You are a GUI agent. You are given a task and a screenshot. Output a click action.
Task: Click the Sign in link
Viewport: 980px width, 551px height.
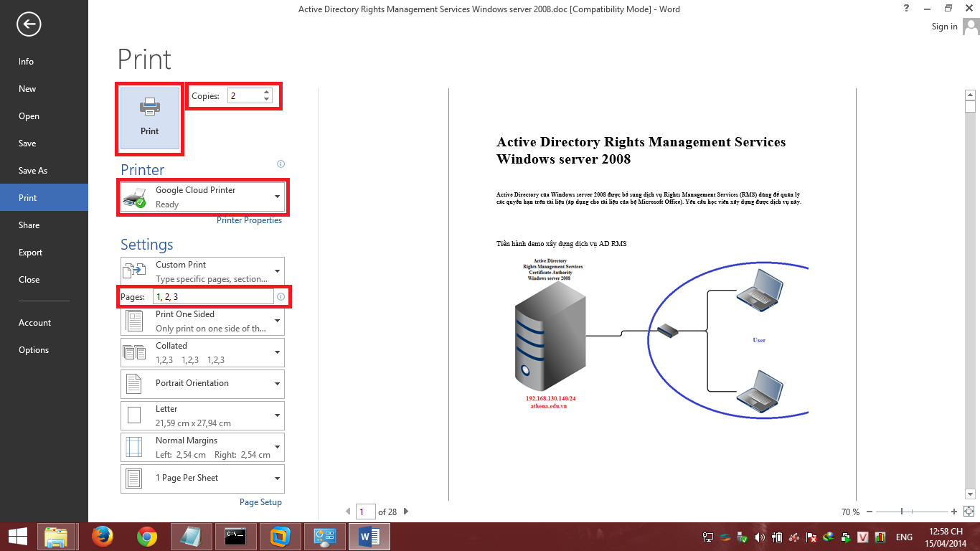(944, 27)
